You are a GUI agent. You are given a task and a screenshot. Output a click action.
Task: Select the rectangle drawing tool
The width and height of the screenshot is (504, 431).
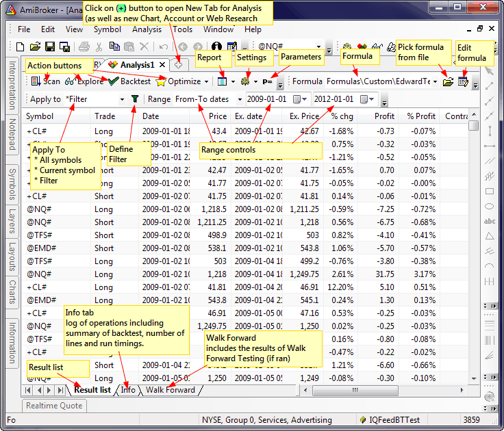(489, 192)
